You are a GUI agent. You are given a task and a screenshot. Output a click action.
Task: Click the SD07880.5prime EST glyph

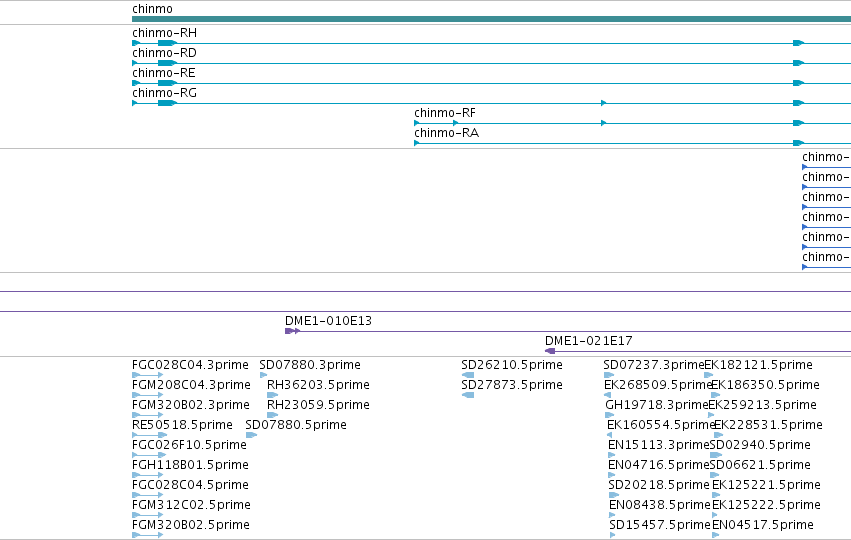point(251,435)
